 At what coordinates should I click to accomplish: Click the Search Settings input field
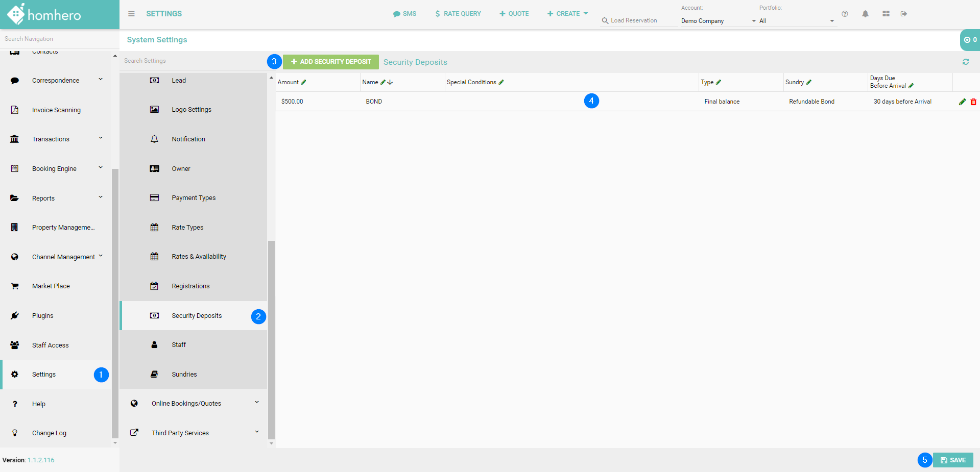coord(193,61)
